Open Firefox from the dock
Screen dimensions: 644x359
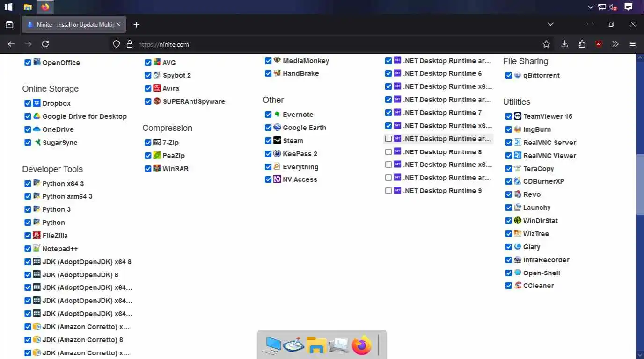coord(361,345)
